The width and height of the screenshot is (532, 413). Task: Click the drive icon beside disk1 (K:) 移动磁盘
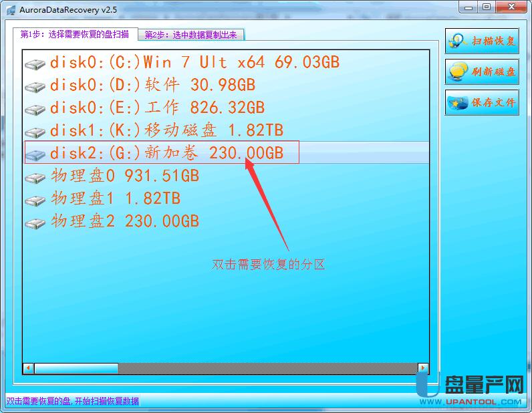35,132
